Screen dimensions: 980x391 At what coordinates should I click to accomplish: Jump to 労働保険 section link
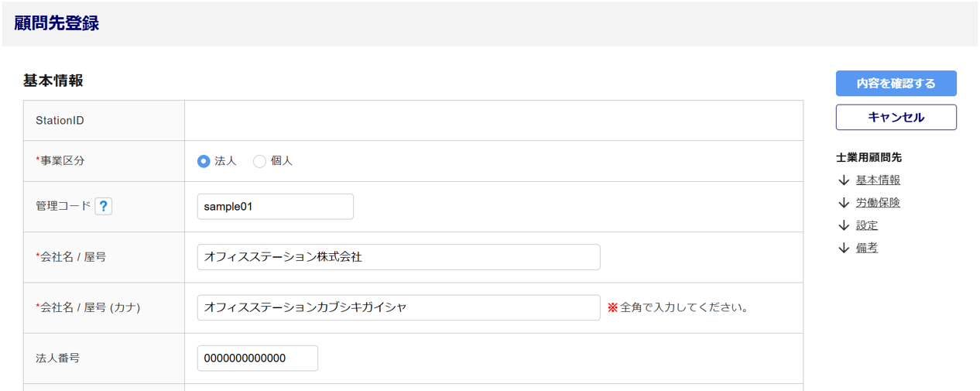[878, 203]
